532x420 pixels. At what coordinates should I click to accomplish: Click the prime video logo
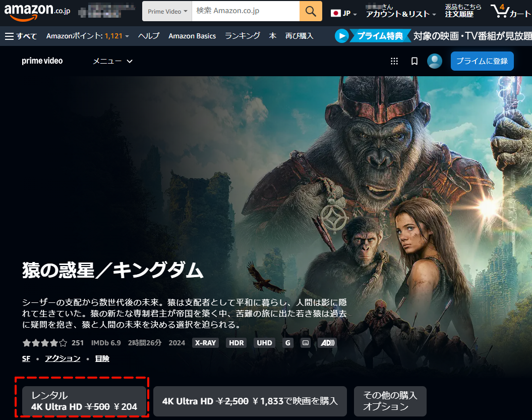point(42,61)
